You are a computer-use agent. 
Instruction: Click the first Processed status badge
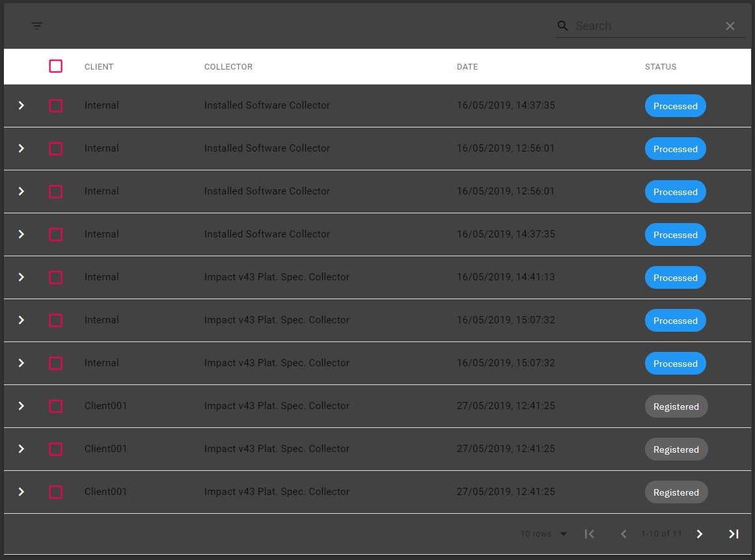675,105
